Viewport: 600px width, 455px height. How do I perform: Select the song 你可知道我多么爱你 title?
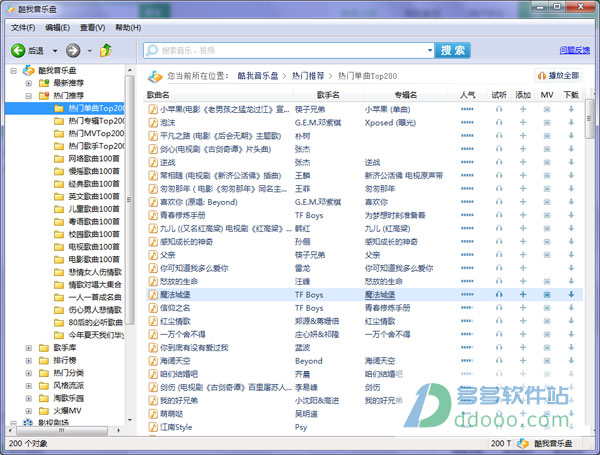(x=194, y=268)
